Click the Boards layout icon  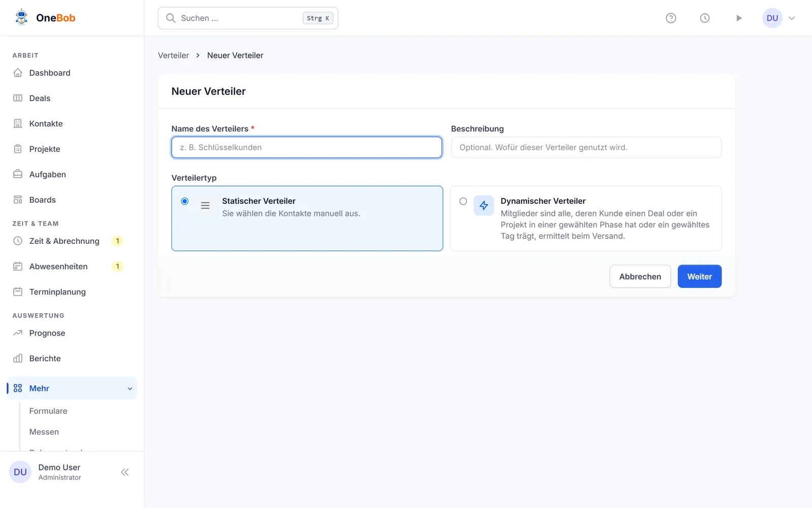[18, 200]
